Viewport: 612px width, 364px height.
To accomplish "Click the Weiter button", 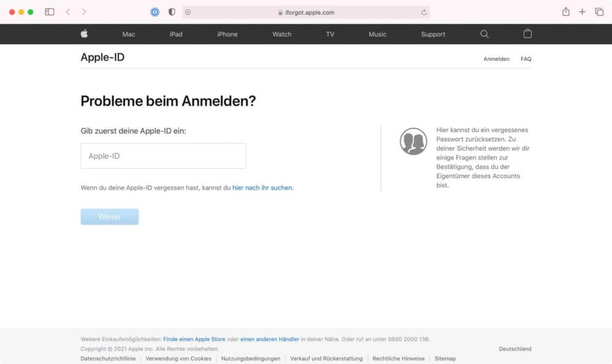I will coord(110,217).
